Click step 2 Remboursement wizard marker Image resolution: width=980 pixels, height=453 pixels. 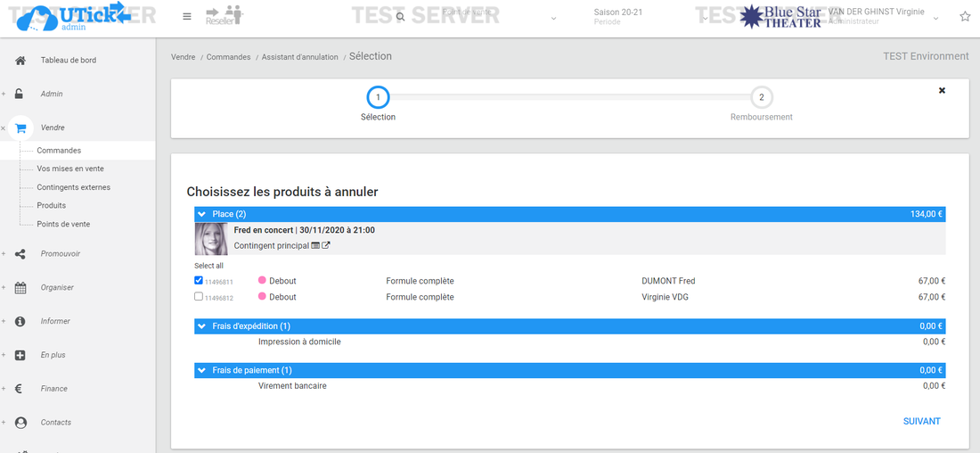[x=761, y=97]
